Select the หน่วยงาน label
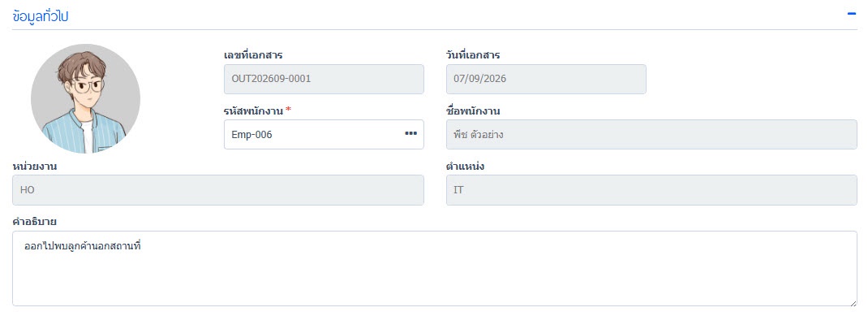The height and width of the screenshot is (316, 868). [34, 166]
